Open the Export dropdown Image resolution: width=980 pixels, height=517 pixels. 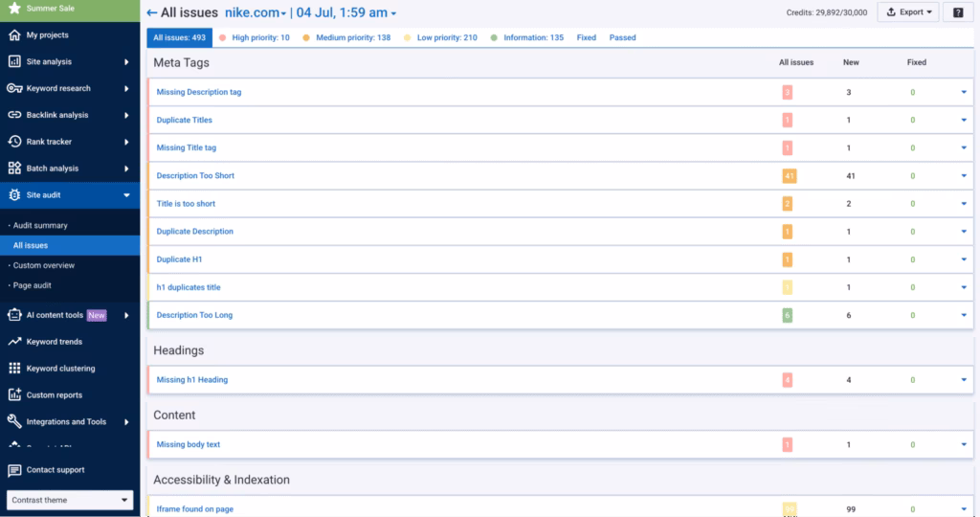click(907, 12)
